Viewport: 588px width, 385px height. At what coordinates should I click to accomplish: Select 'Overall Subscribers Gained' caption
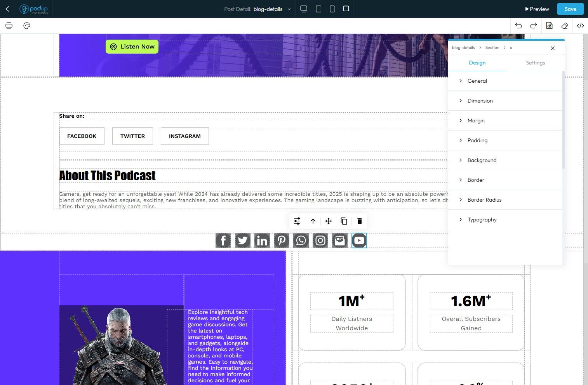pos(471,324)
